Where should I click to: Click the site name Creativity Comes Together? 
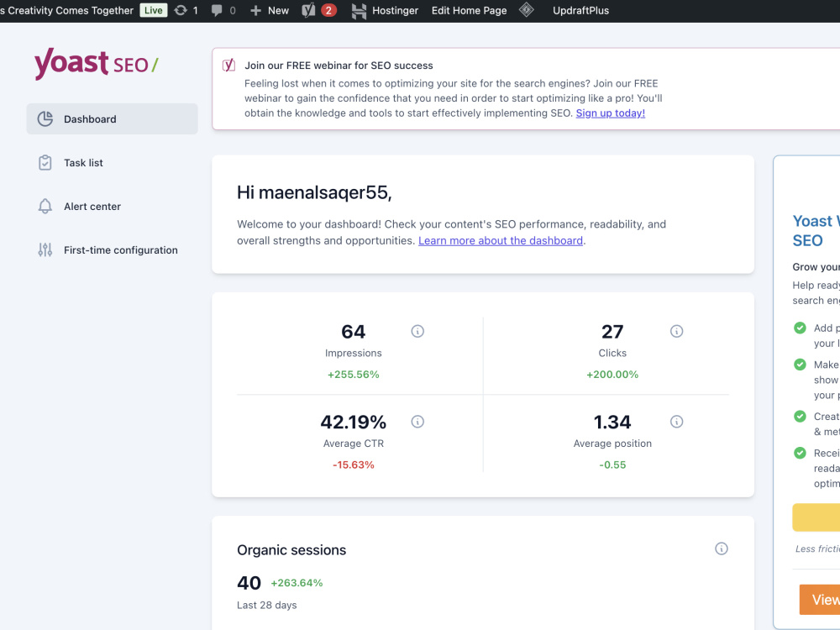tap(67, 10)
